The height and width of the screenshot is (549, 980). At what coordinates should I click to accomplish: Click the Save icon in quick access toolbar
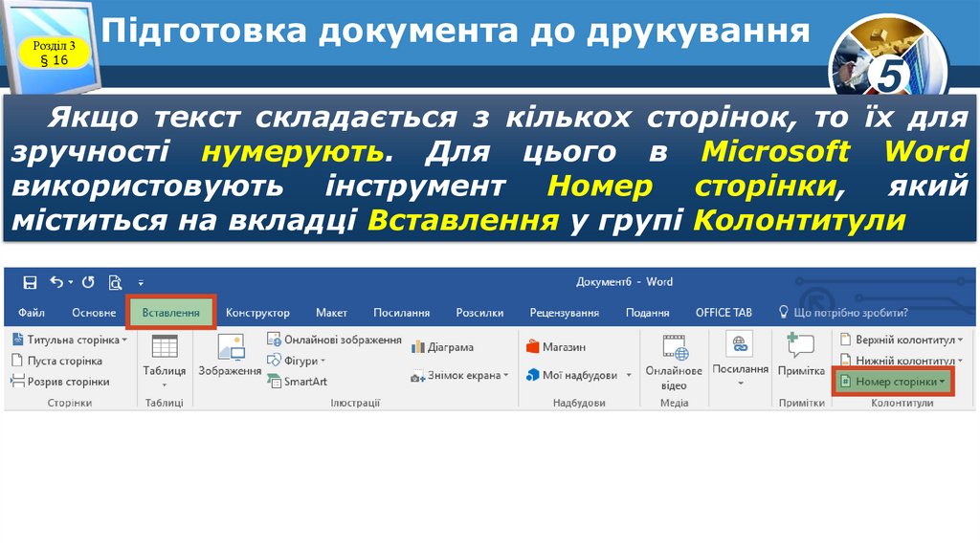[x=30, y=282]
